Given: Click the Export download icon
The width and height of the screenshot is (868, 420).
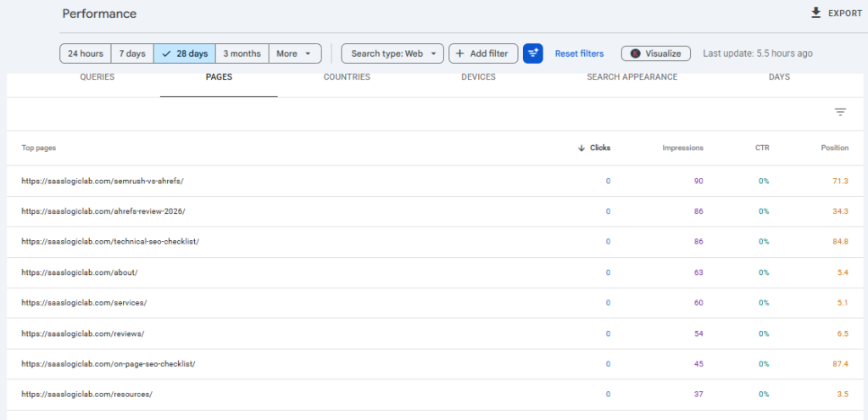Looking at the screenshot, I should pyautogui.click(x=815, y=13).
